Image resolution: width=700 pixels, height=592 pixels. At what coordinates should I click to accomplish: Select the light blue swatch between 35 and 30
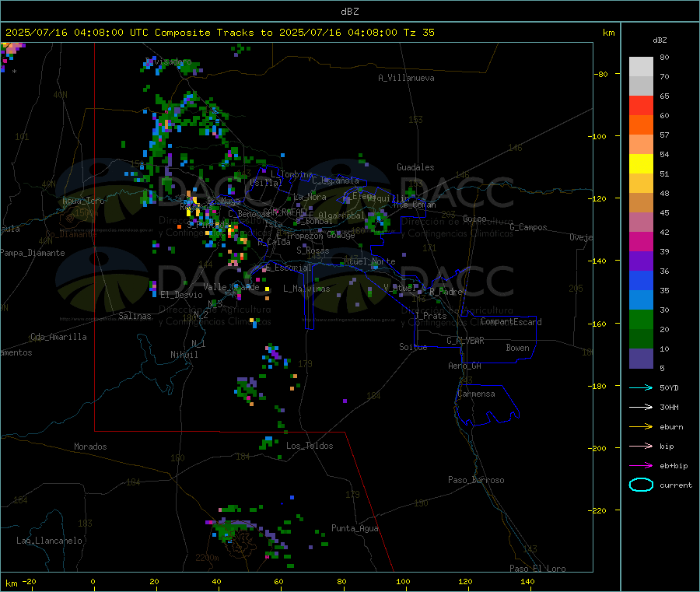(641, 300)
